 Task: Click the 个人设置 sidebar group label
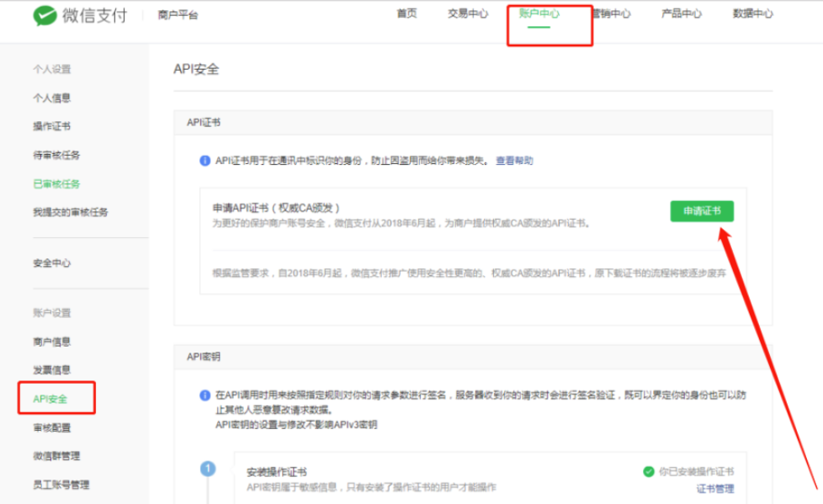[x=51, y=69]
